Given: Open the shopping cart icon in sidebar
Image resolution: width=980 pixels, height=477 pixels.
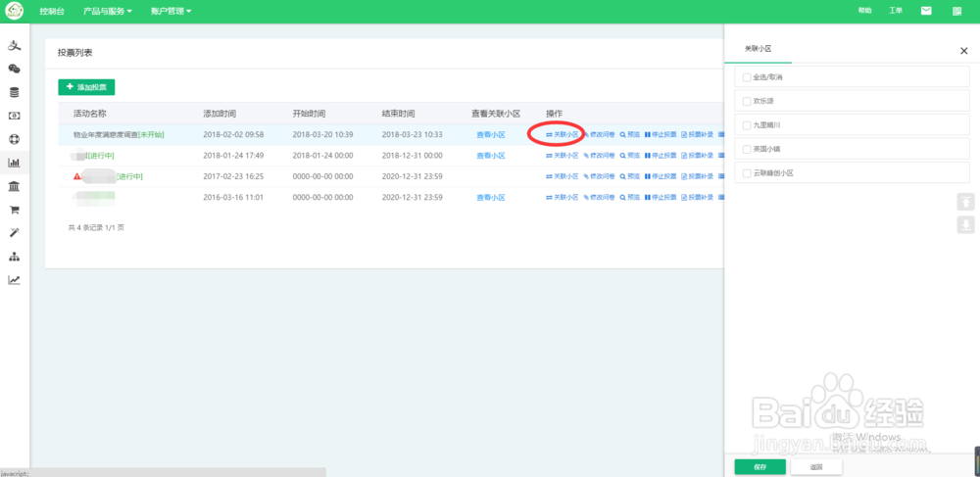Looking at the screenshot, I should tap(14, 210).
